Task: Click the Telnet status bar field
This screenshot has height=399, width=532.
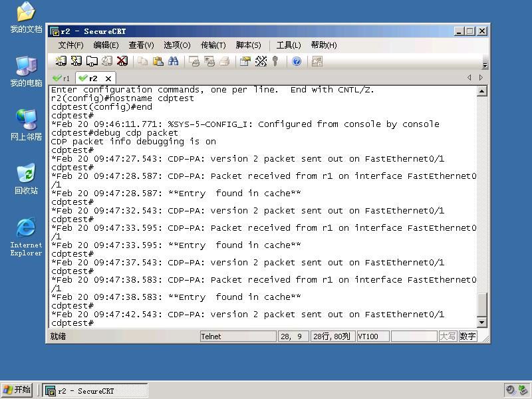Action: click(238, 336)
